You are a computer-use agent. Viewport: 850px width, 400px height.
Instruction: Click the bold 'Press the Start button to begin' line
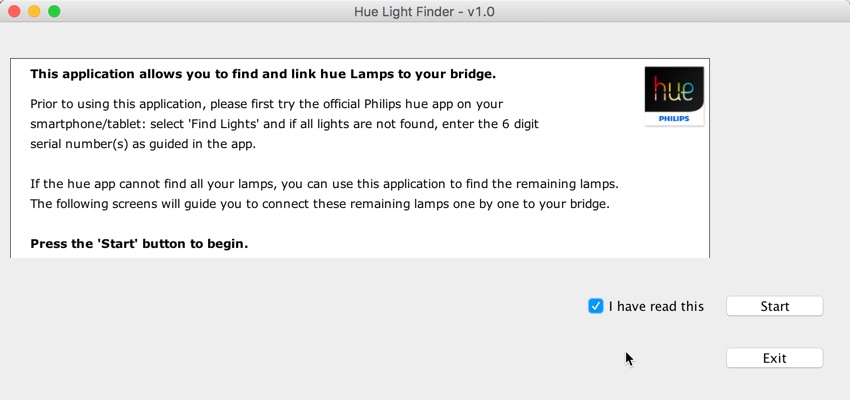click(139, 244)
